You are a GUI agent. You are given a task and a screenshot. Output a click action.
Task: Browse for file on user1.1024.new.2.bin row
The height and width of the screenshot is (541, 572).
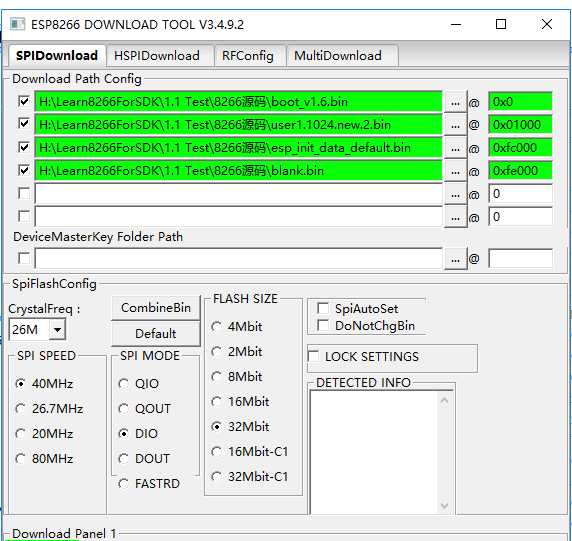[x=455, y=125]
